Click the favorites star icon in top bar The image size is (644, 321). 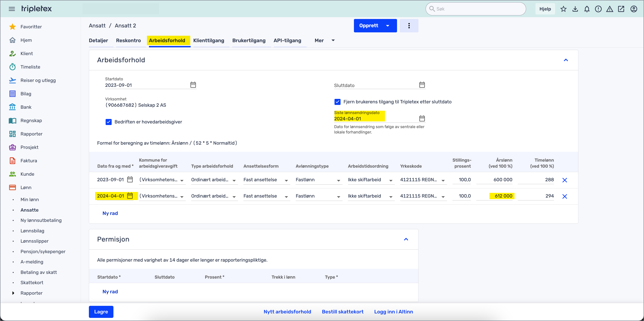pyautogui.click(x=563, y=9)
